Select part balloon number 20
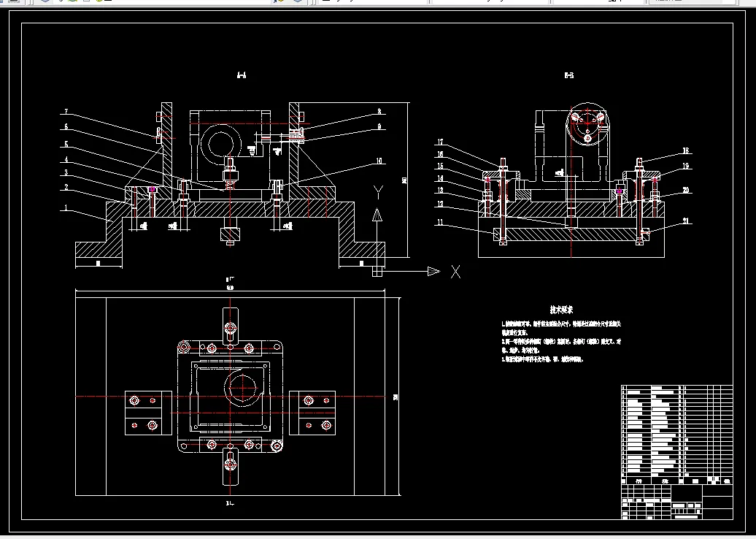Screen dimensions: 756x539 (686, 190)
